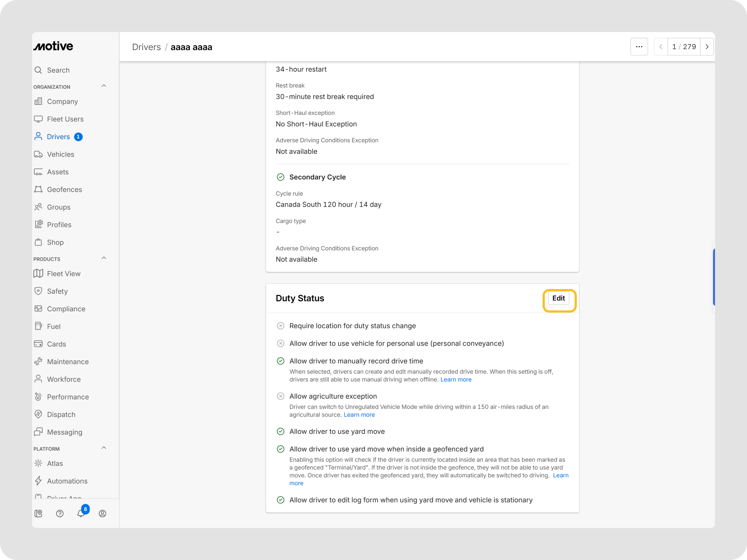
Task: Open the map book icon in the sidebar footer
Action: pos(38,513)
